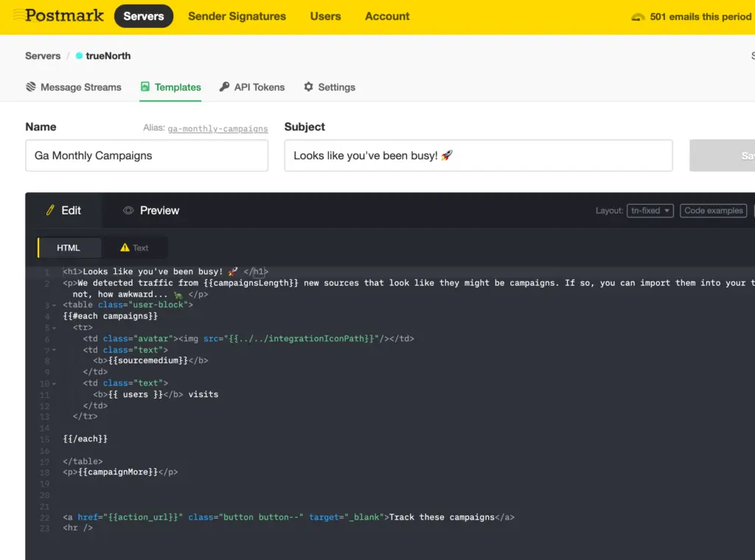
Task: Click the Servers breadcrumb link
Action: (43, 56)
